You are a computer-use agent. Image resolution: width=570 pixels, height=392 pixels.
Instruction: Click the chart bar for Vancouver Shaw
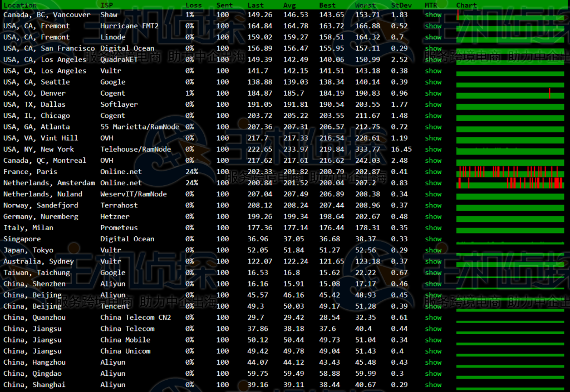click(510, 15)
